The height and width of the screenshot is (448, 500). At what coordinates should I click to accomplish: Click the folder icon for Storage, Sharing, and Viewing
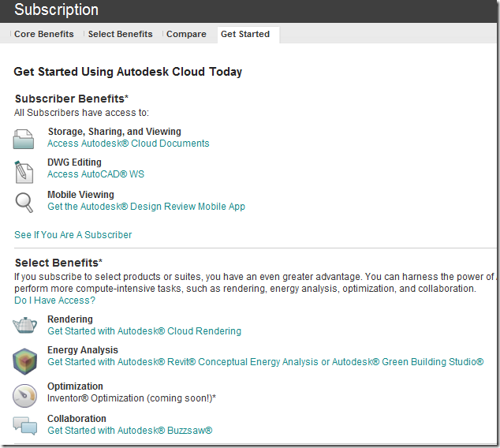(24, 139)
